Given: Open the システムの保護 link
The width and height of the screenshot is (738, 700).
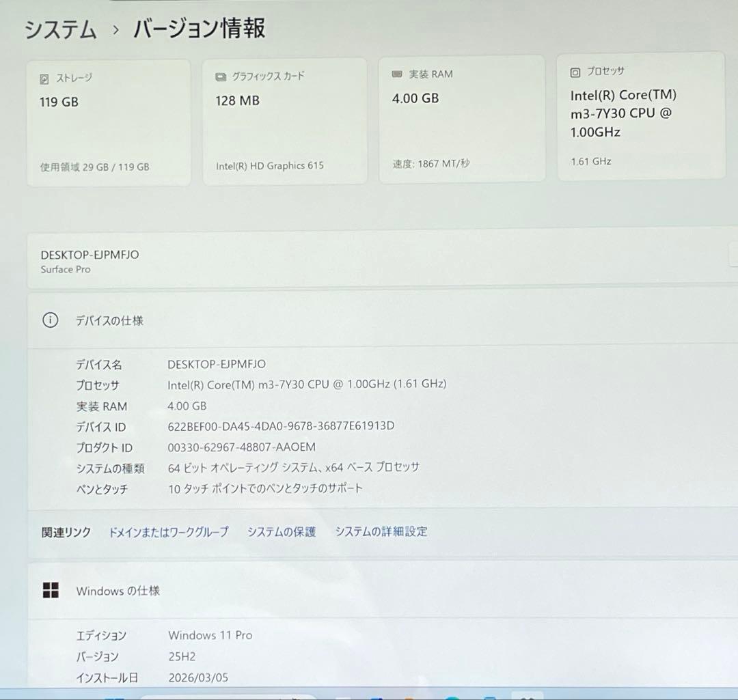Looking at the screenshot, I should point(282,531).
